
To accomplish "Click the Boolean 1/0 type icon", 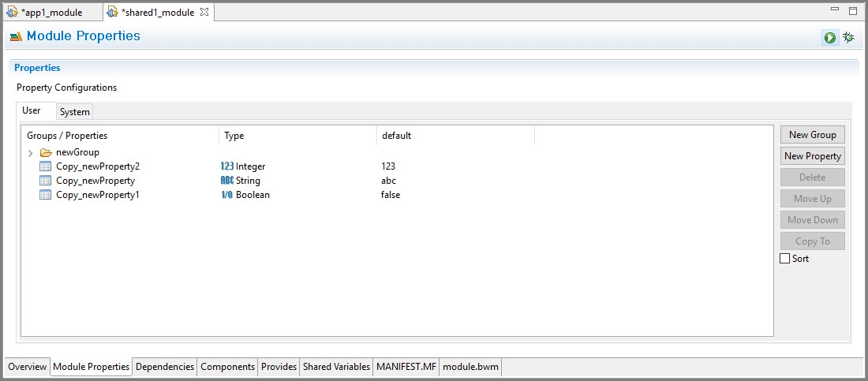I will tap(227, 195).
